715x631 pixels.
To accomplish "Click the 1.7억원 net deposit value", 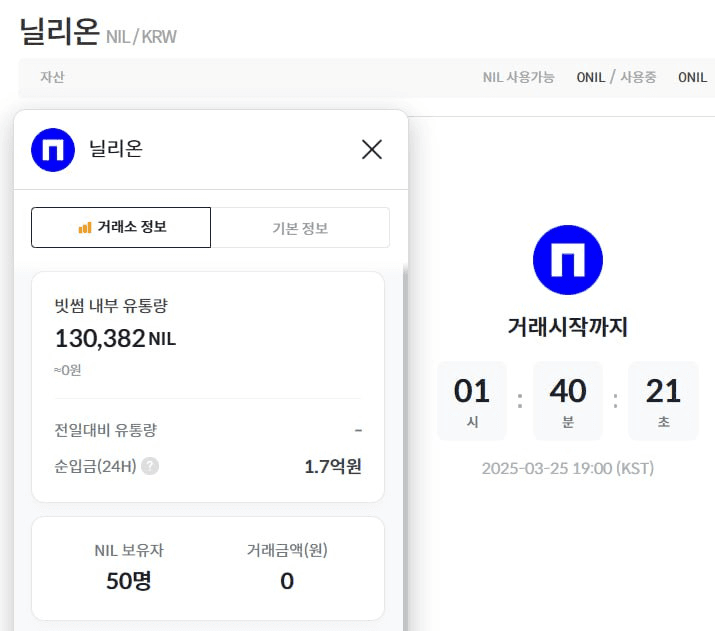I will (x=333, y=466).
